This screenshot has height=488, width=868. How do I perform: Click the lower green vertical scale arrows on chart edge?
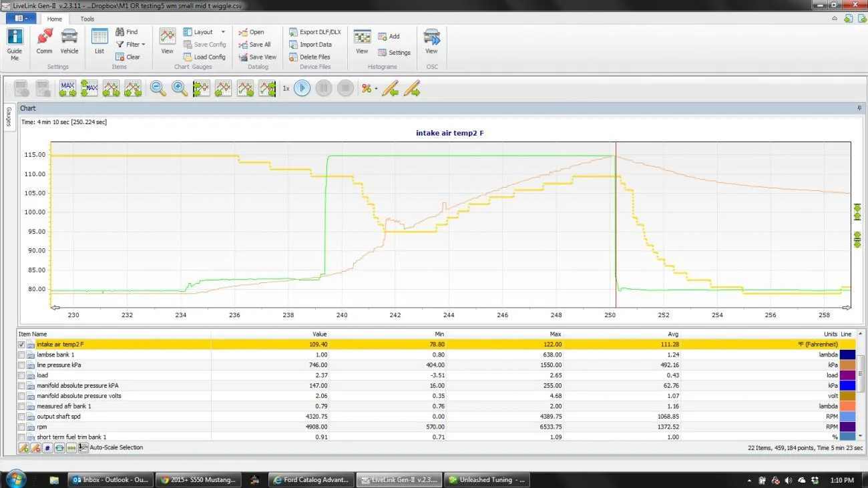point(857,240)
